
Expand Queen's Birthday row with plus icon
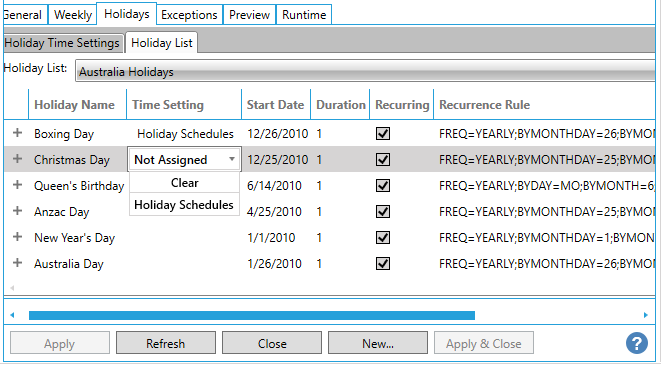(x=17, y=185)
